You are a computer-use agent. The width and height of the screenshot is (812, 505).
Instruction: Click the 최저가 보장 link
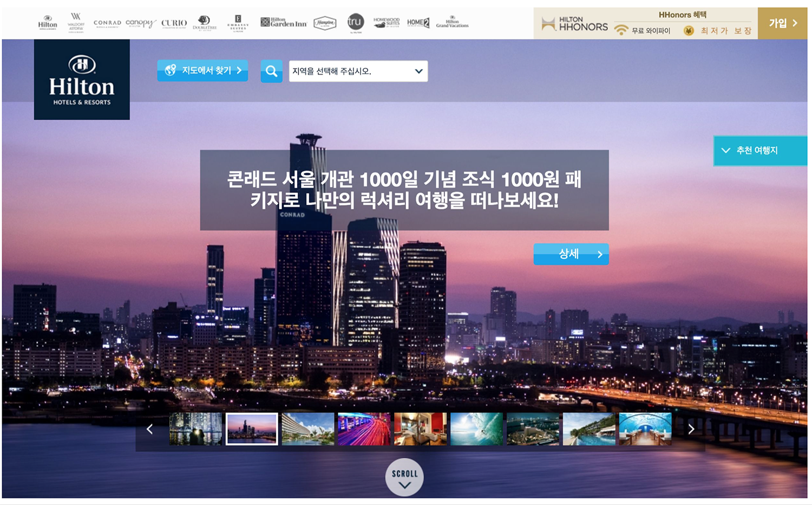point(726,31)
